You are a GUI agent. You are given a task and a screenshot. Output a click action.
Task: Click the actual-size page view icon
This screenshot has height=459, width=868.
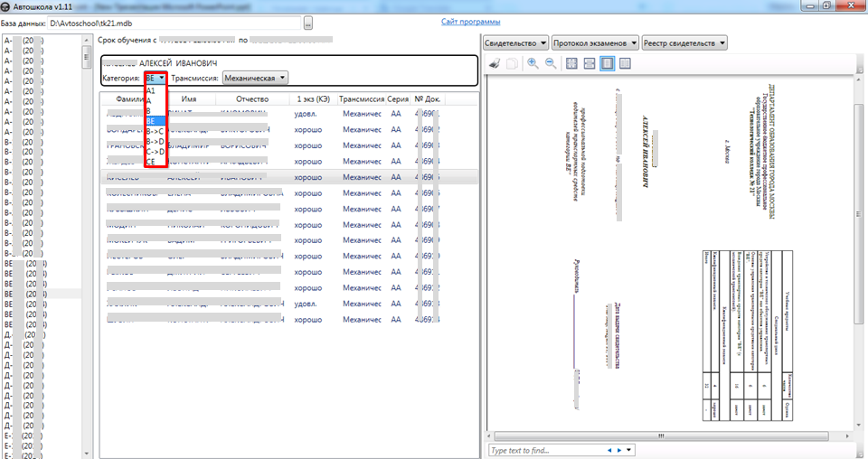tap(571, 64)
